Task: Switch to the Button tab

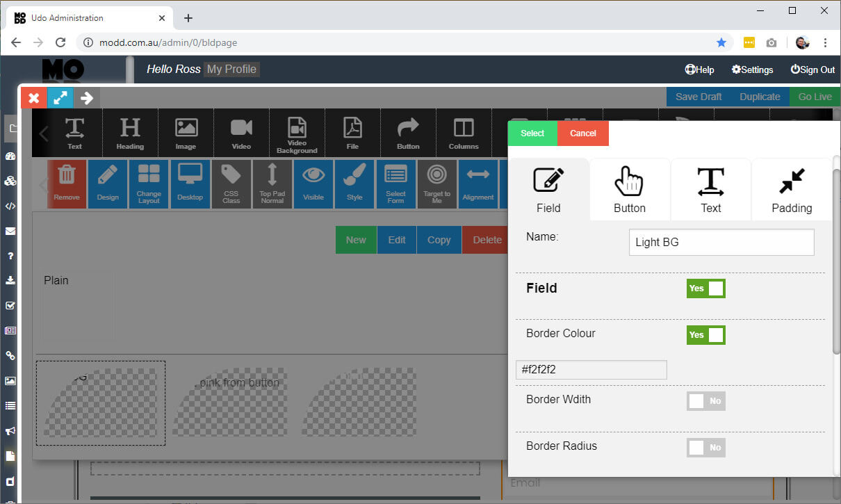Action: (x=629, y=188)
